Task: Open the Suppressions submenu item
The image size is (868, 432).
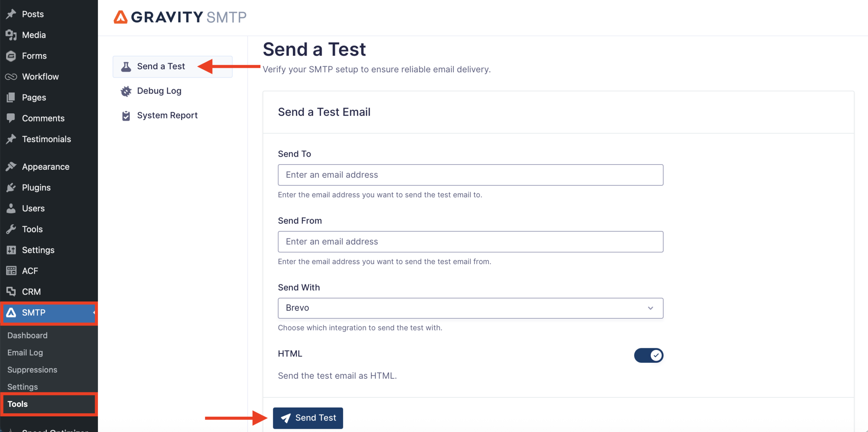Action: (x=32, y=370)
